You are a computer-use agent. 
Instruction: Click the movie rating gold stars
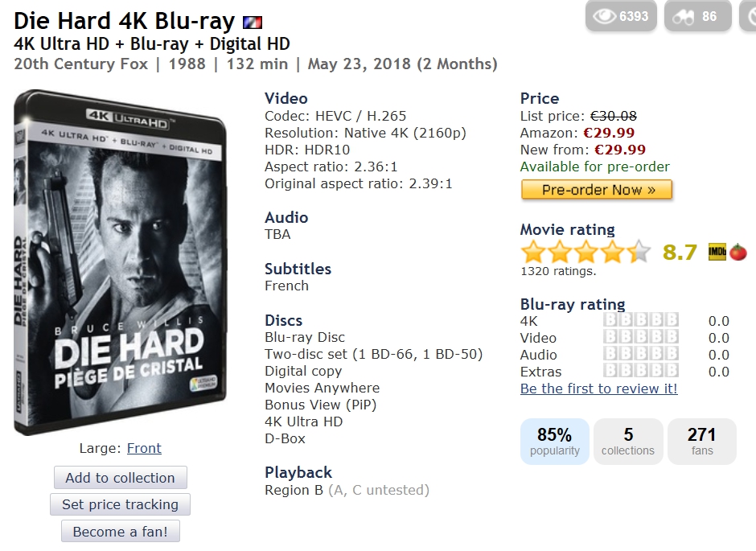(585, 252)
